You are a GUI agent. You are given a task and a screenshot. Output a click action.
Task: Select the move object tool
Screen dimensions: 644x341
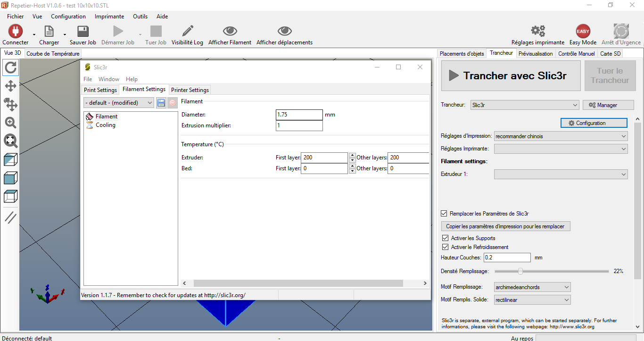coord(10,104)
